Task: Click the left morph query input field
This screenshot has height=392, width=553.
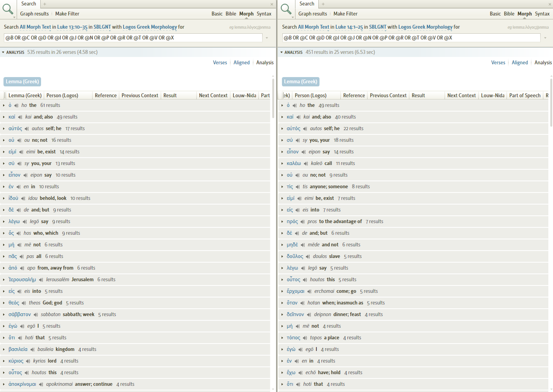Action: 133,38
